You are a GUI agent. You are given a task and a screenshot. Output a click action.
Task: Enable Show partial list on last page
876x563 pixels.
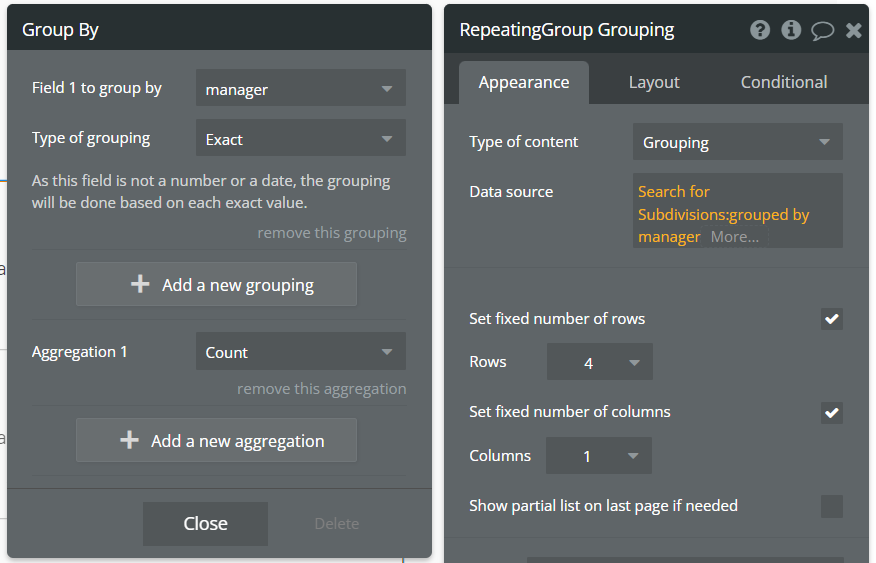831,506
